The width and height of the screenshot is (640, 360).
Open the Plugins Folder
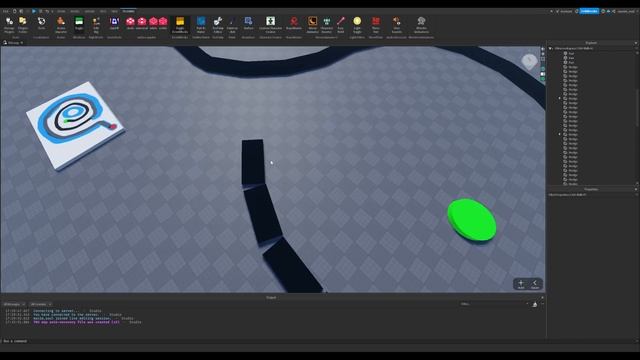(23, 24)
